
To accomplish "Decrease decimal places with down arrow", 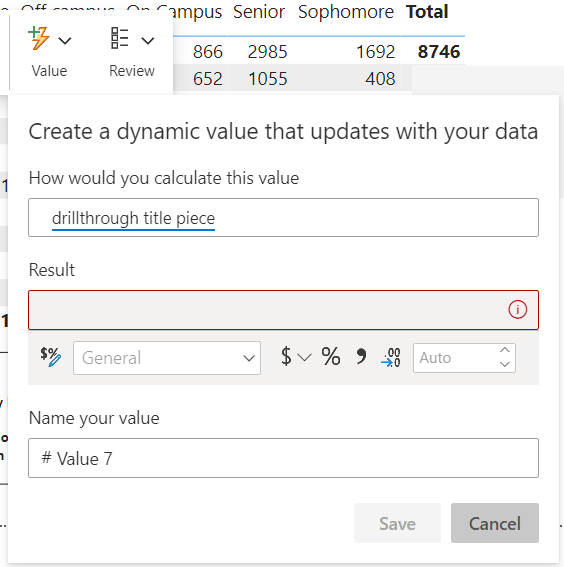I will pyautogui.click(x=505, y=364).
